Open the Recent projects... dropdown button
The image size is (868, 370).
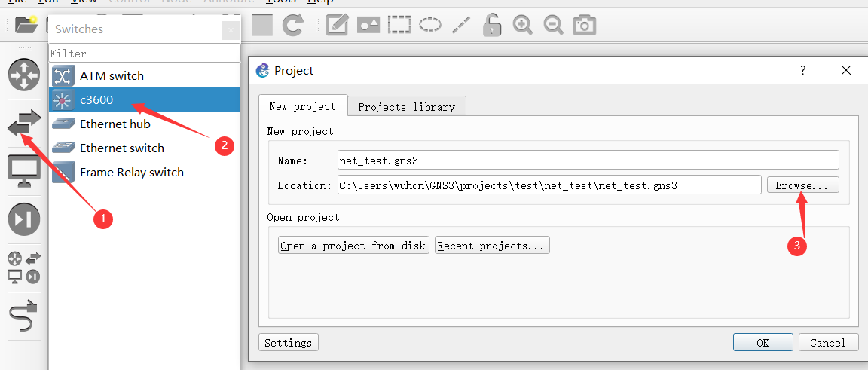tap(492, 246)
